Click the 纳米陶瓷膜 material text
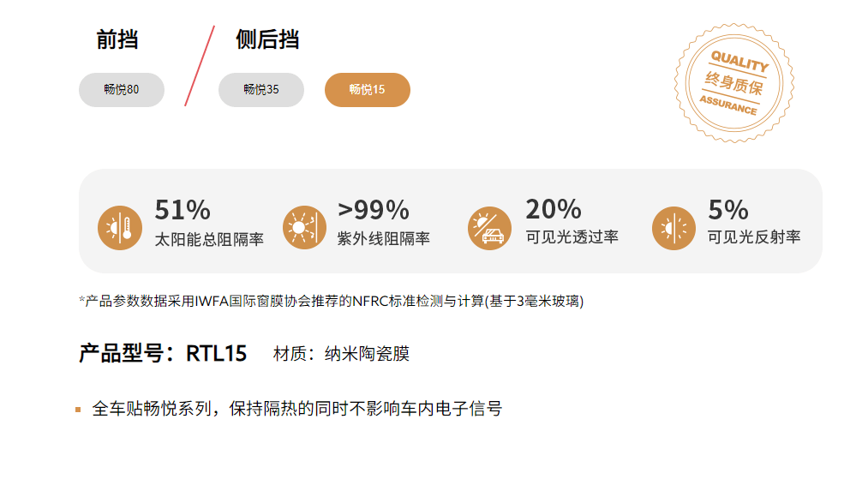The image size is (868, 503). [367, 353]
